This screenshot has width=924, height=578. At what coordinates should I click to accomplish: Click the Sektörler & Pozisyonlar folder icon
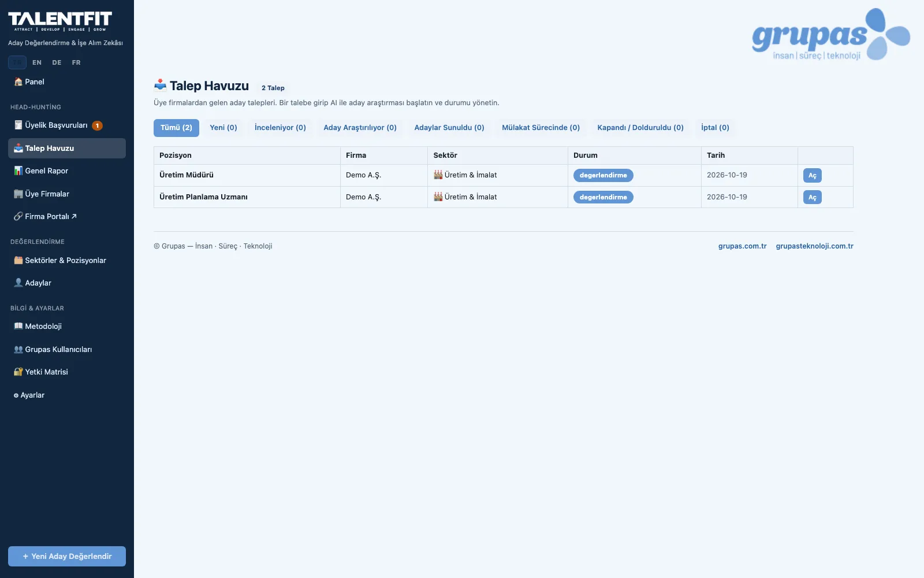point(18,261)
